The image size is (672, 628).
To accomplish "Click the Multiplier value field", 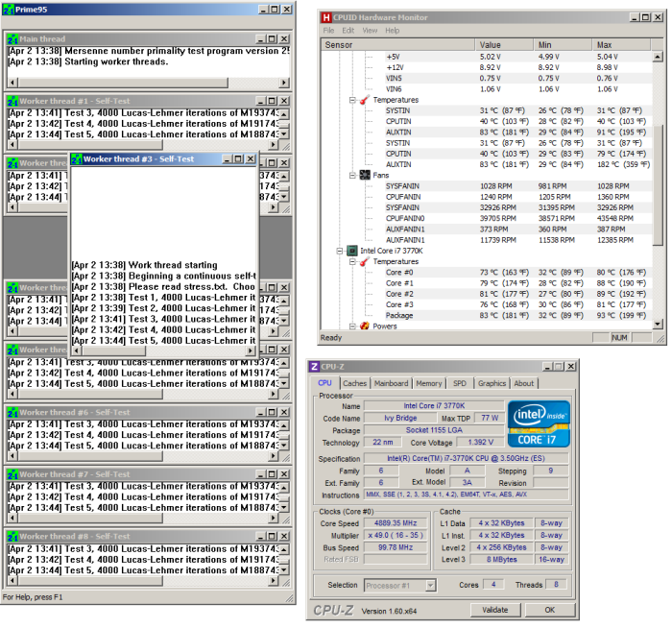I will [396, 536].
